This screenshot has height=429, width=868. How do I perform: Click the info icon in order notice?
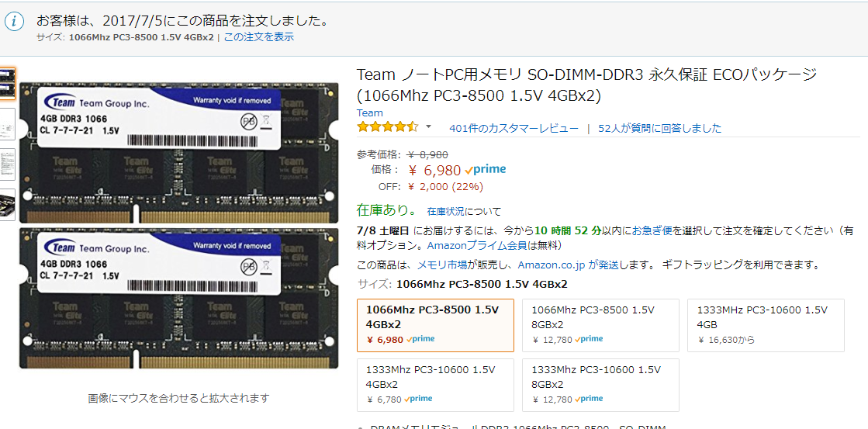click(x=15, y=22)
